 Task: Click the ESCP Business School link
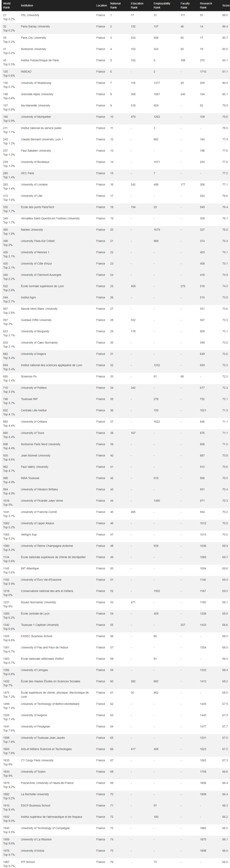point(35,806)
